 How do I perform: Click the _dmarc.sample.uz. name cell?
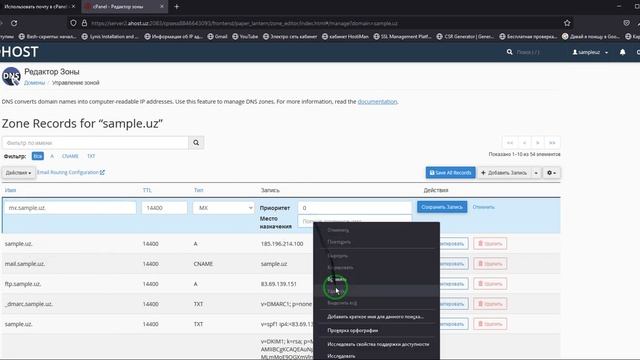[29, 304]
